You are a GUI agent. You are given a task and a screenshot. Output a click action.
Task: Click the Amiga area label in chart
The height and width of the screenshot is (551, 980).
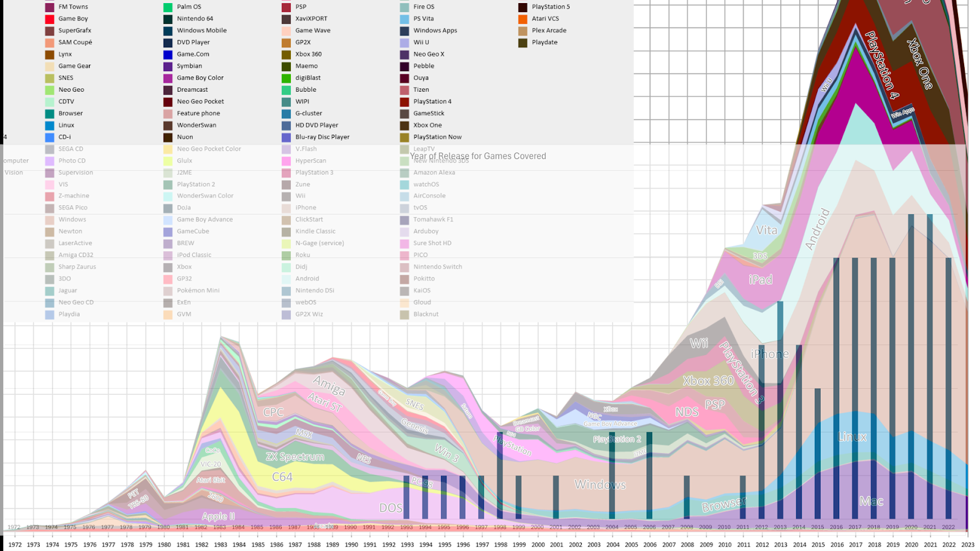coord(329,386)
